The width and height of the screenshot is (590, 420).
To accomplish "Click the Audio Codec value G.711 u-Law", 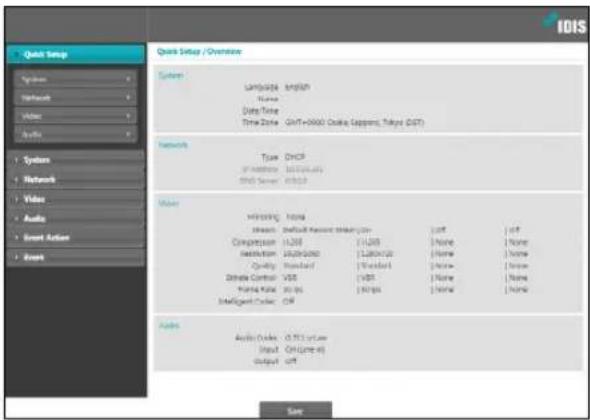I will [x=306, y=338].
